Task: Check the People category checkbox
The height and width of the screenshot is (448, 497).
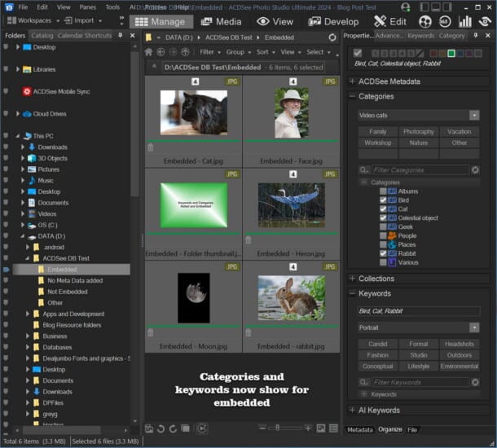Action: coord(383,235)
